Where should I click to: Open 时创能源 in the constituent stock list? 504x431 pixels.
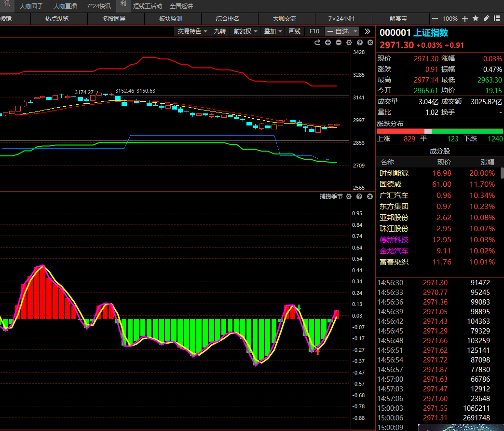click(394, 173)
